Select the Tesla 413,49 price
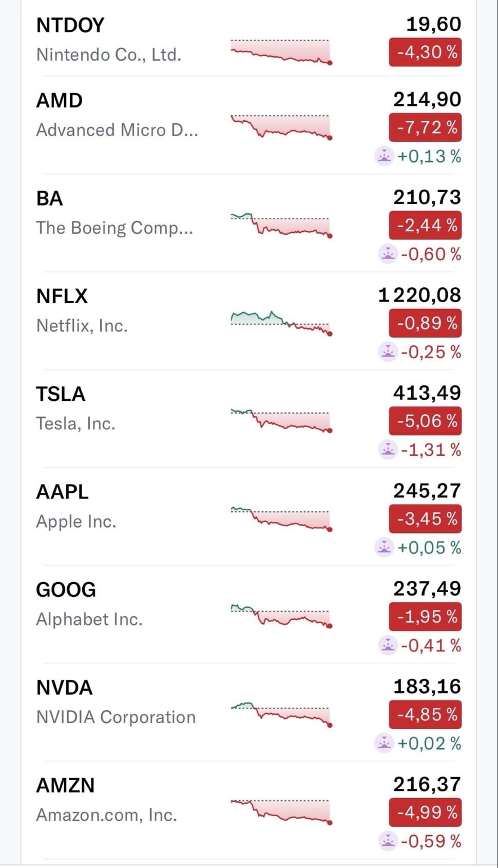The width and height of the screenshot is (498, 868). pyautogui.click(x=427, y=393)
